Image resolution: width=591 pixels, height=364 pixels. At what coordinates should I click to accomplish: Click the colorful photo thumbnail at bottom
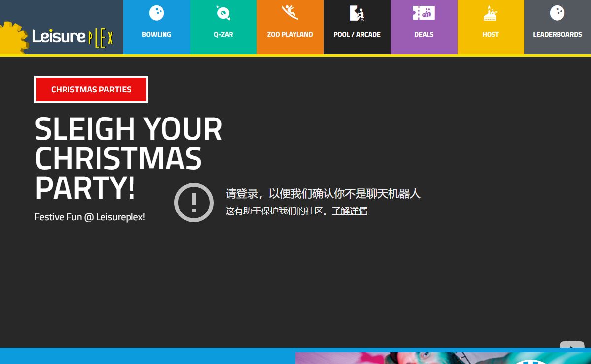coord(443,358)
